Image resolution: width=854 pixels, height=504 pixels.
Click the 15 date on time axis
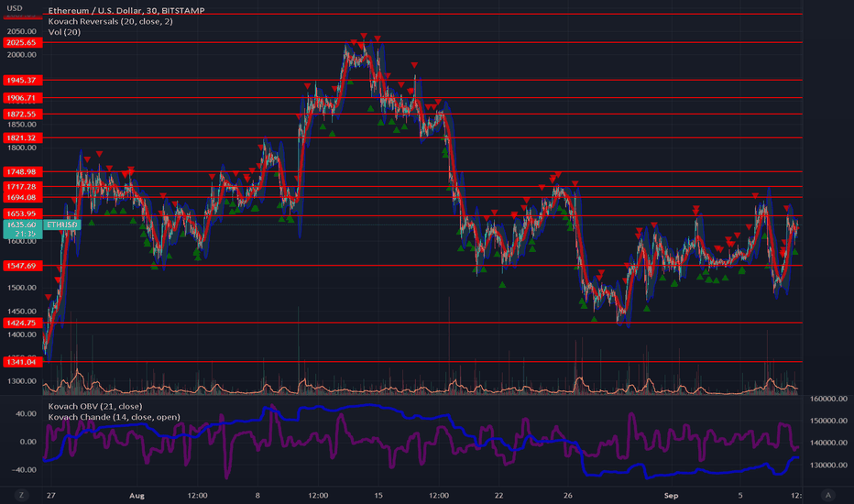coord(378,495)
